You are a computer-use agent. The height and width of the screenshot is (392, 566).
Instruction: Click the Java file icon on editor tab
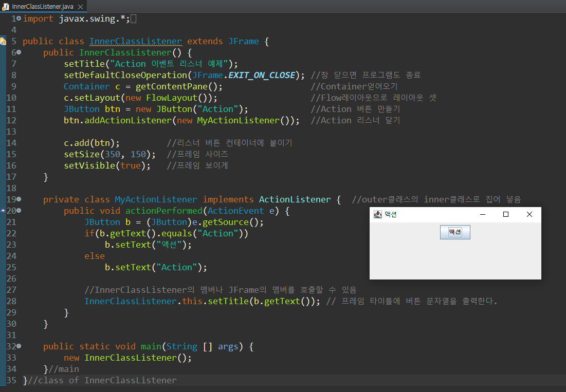pyautogui.click(x=6, y=7)
